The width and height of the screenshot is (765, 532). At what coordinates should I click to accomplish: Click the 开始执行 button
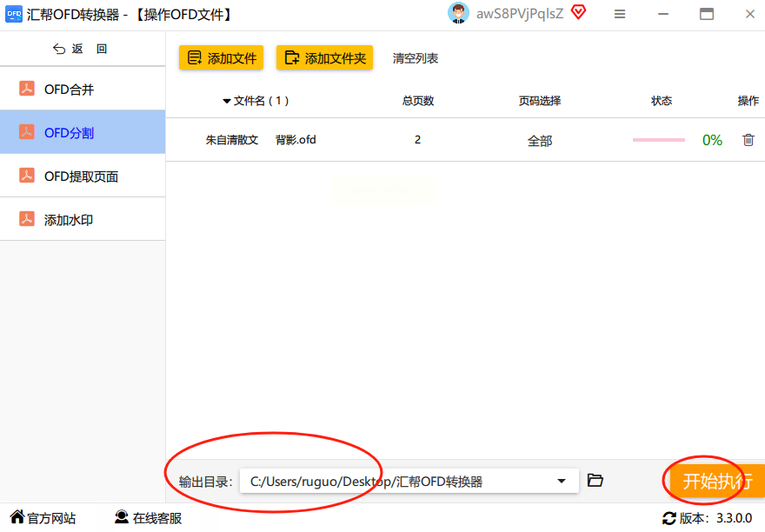point(717,482)
